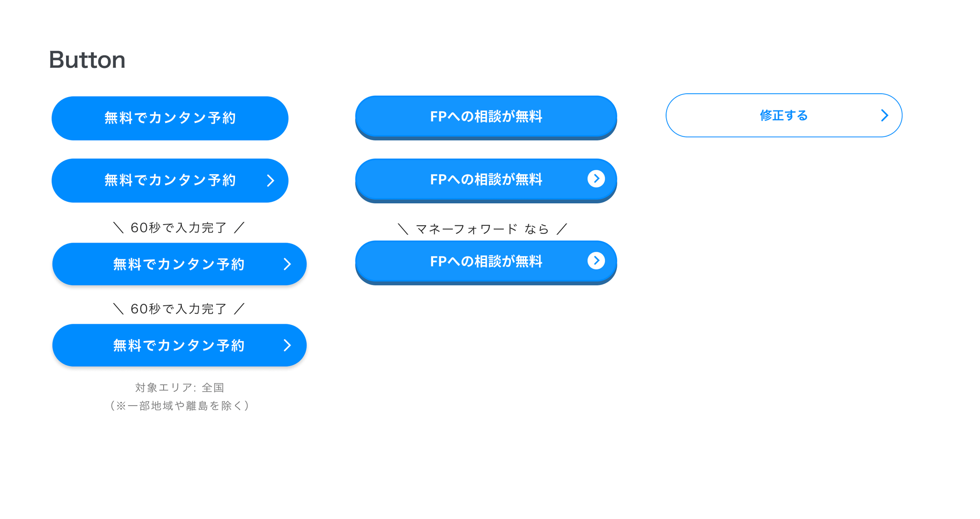
Task: Click the FPへの相談が無料 label under マネーフォワード なら
Action: [x=486, y=261]
